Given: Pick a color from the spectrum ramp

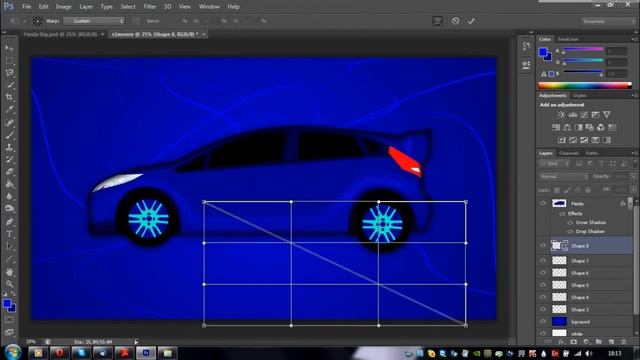Looking at the screenshot, I should [x=585, y=85].
